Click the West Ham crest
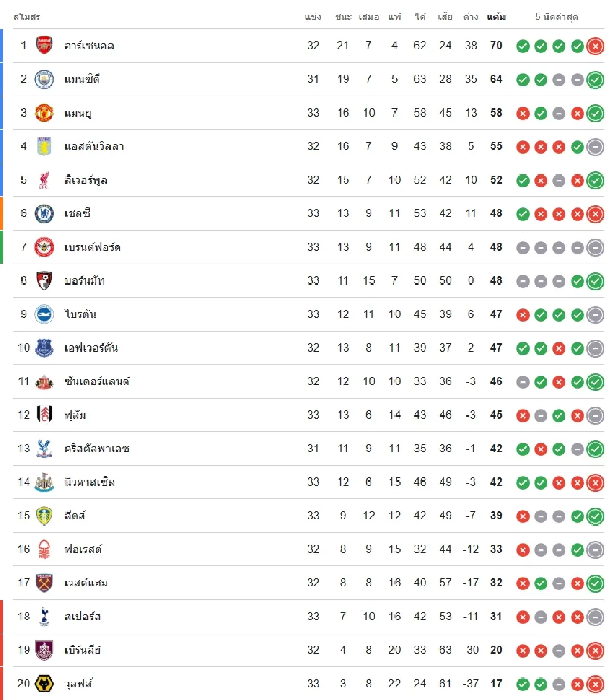This screenshot has height=700, width=614. (44, 583)
